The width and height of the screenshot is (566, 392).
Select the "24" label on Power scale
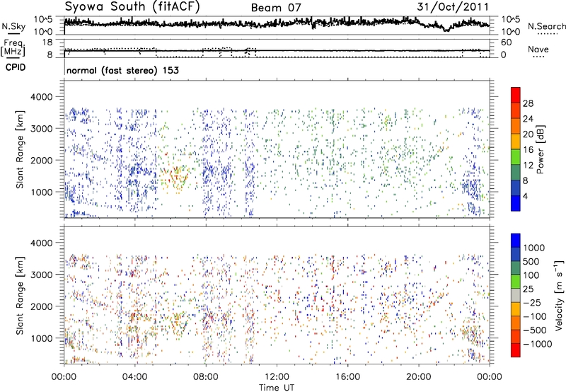click(x=528, y=119)
